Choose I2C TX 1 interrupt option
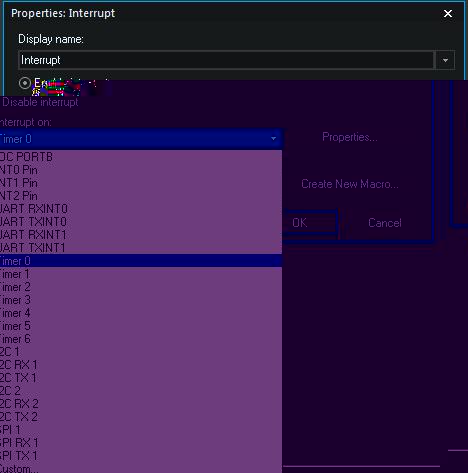 click(141, 378)
